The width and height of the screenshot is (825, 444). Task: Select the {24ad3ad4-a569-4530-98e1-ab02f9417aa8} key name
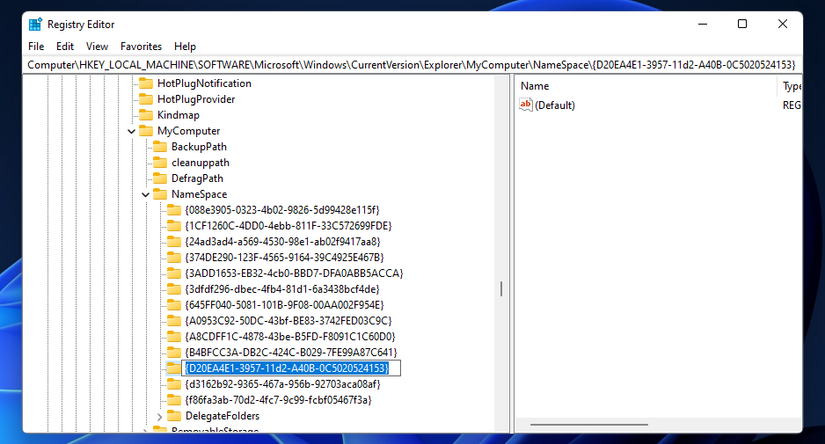click(283, 241)
